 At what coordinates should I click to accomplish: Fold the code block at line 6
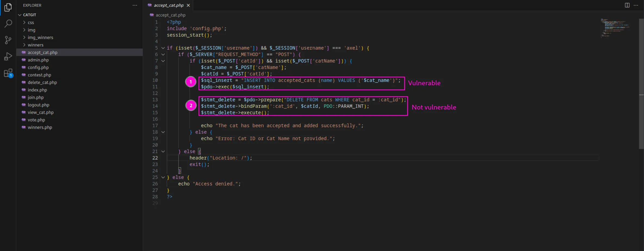pyautogui.click(x=163, y=54)
